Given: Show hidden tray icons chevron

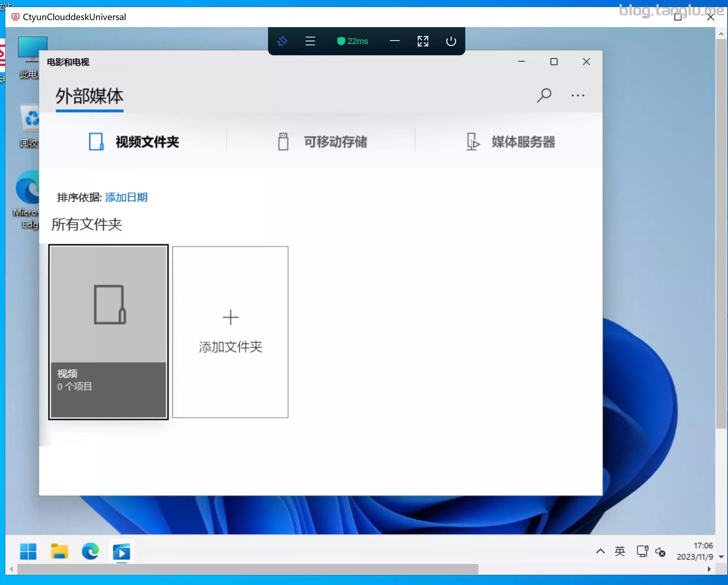Looking at the screenshot, I should click(601, 551).
